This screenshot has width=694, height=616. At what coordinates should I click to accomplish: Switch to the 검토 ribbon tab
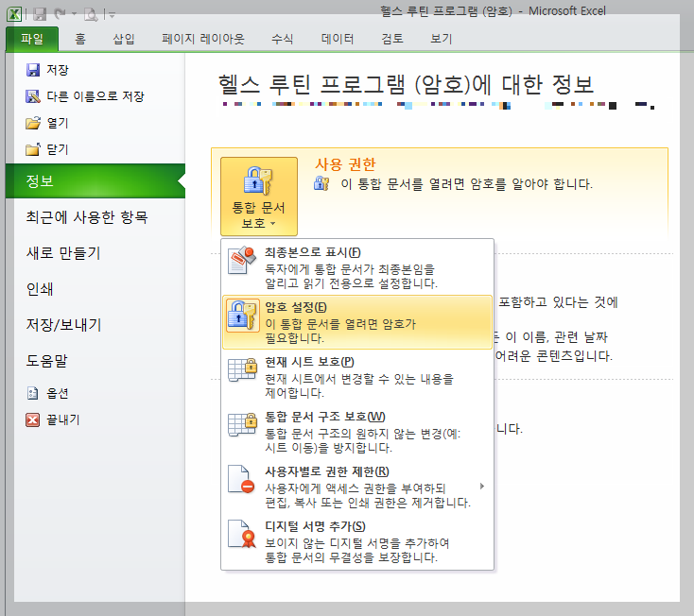[x=392, y=39]
